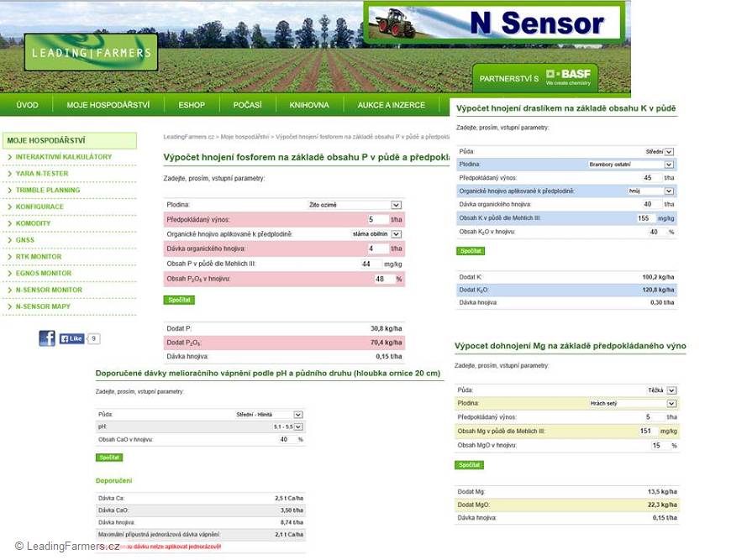Click the Leading Farmers logo
The image size is (747, 560).
coord(91,52)
